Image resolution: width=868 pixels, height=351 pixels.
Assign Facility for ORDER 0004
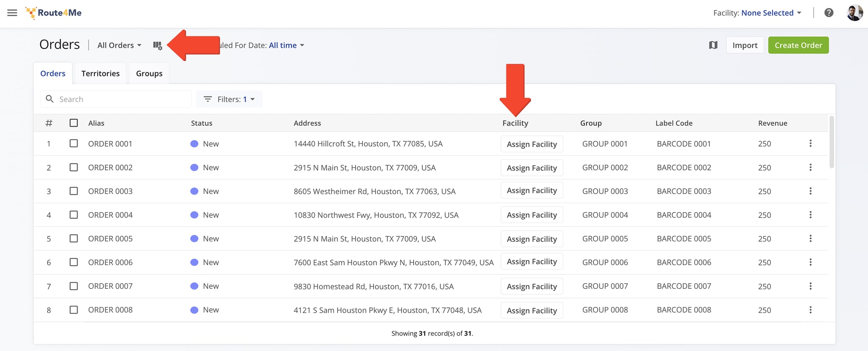532,215
